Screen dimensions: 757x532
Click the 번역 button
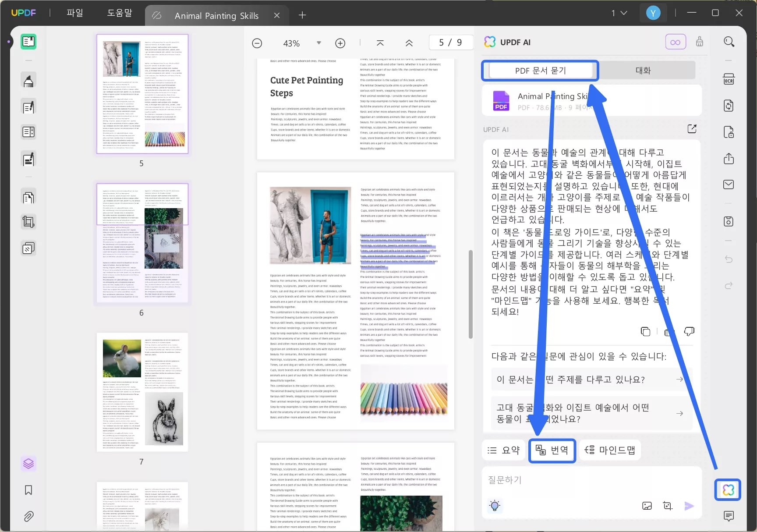point(552,450)
